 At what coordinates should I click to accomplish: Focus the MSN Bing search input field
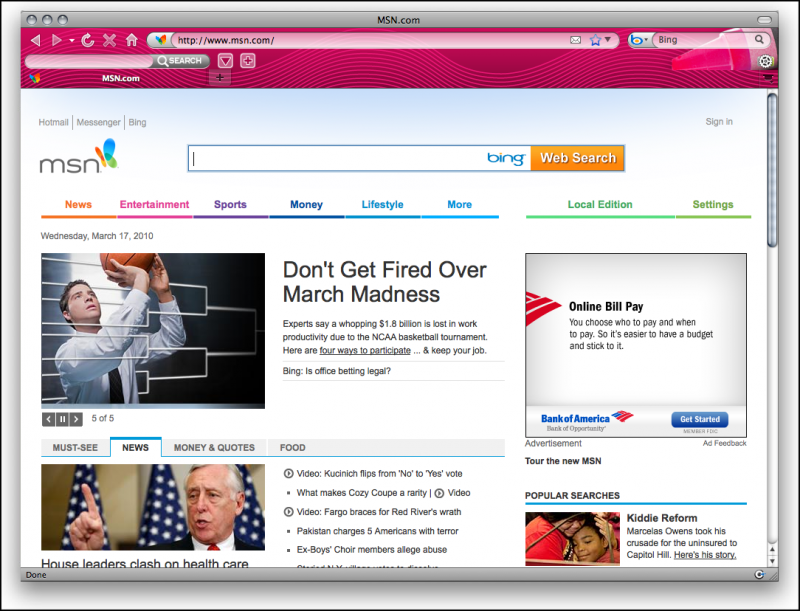coord(338,158)
